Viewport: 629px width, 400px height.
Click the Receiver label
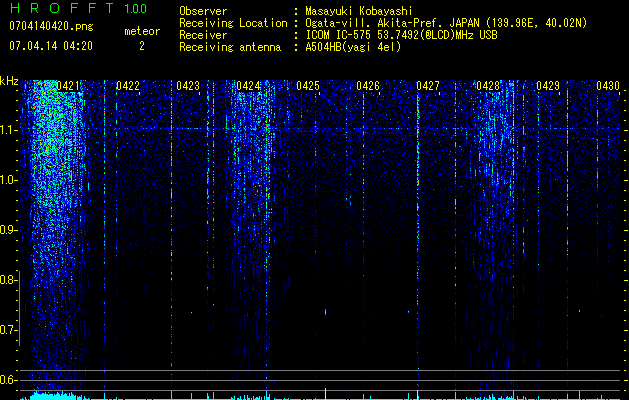click(x=203, y=35)
